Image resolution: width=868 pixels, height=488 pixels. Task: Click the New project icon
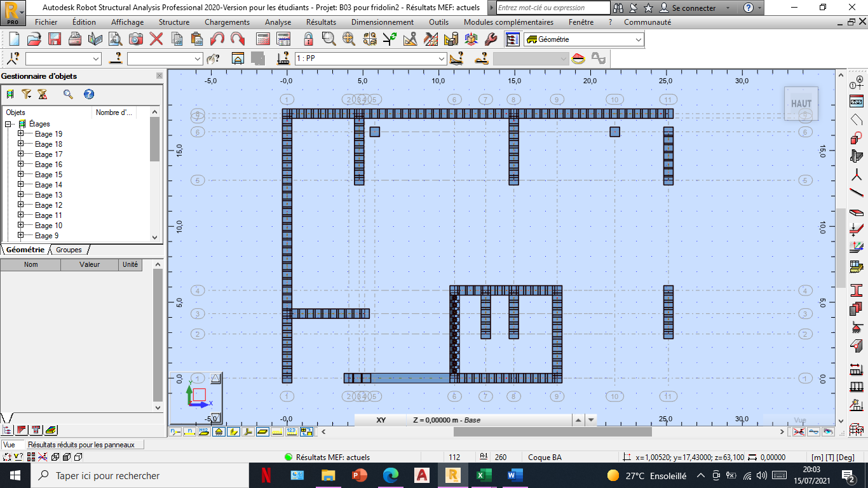tap(15, 39)
